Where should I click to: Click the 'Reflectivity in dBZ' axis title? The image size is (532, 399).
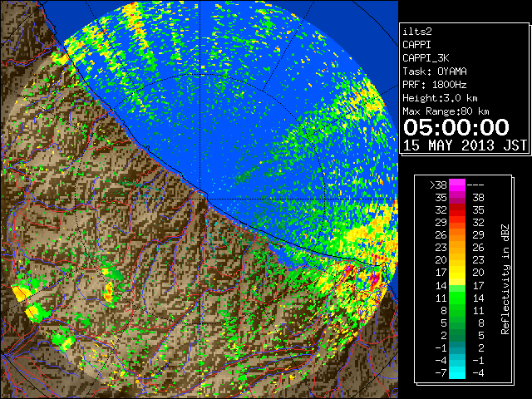pyautogui.click(x=505, y=279)
